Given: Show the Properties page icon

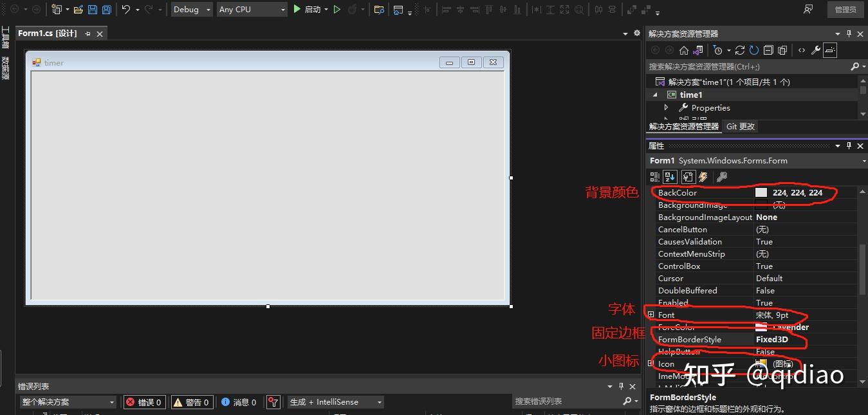Looking at the screenshot, I should pyautogui.click(x=688, y=177).
